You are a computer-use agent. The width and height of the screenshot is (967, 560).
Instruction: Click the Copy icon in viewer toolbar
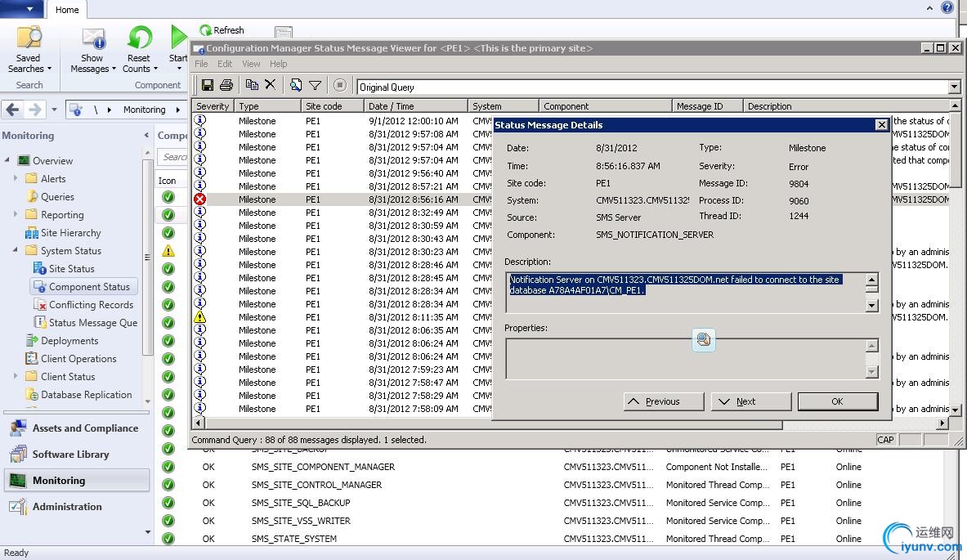pyautogui.click(x=252, y=86)
